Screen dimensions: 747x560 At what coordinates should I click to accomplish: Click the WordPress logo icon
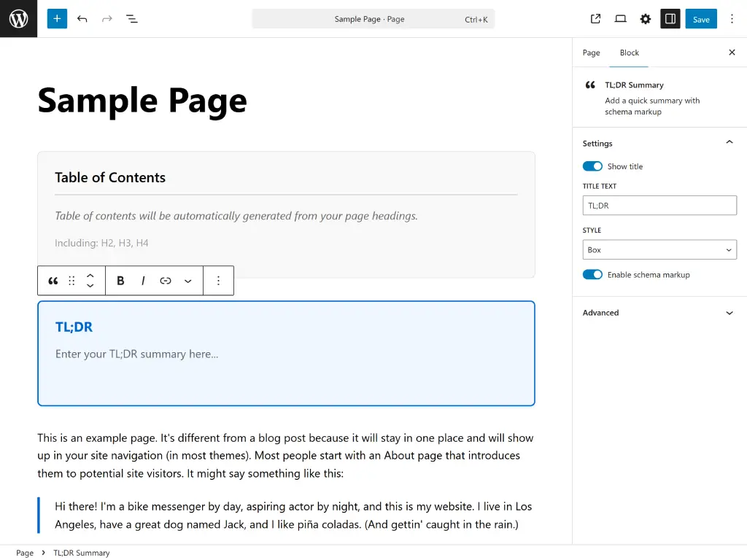[x=18, y=19]
